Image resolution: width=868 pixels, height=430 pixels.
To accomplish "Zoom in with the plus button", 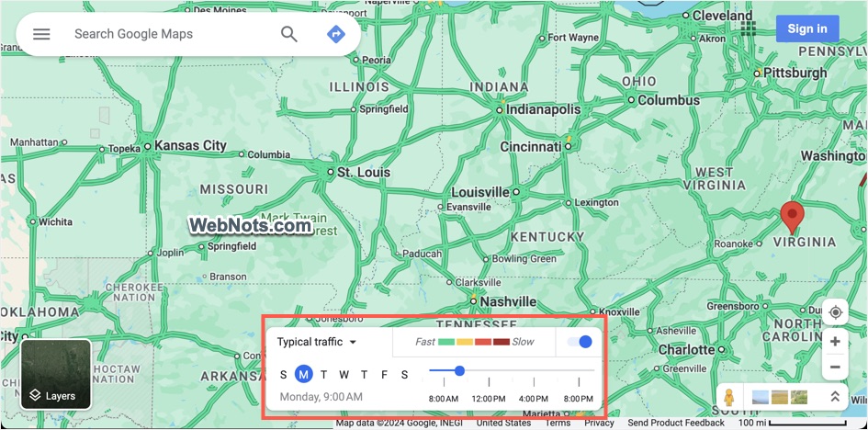I will coord(835,342).
